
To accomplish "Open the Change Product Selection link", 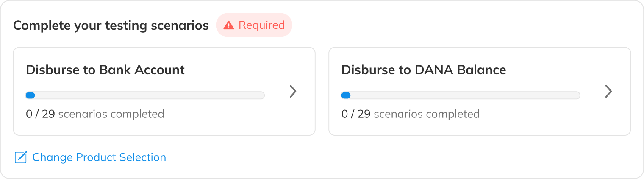I will 99,157.
